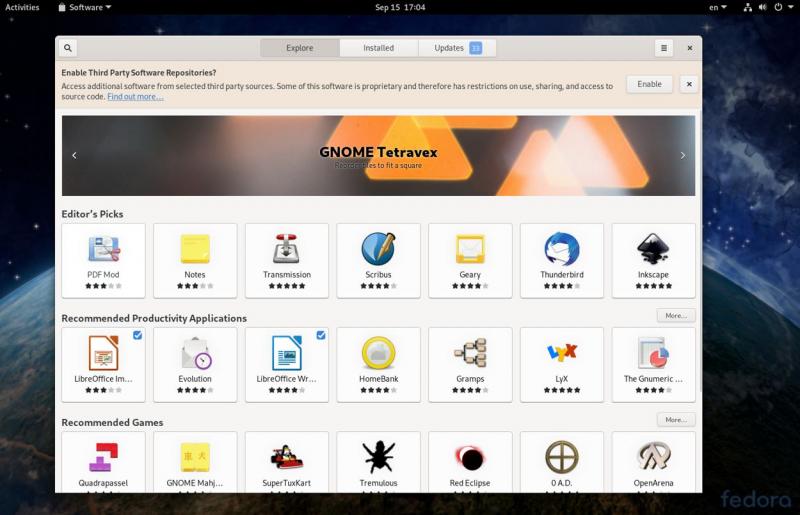Select the Transmission app icon
The height and width of the screenshot is (515, 800).
click(286, 249)
